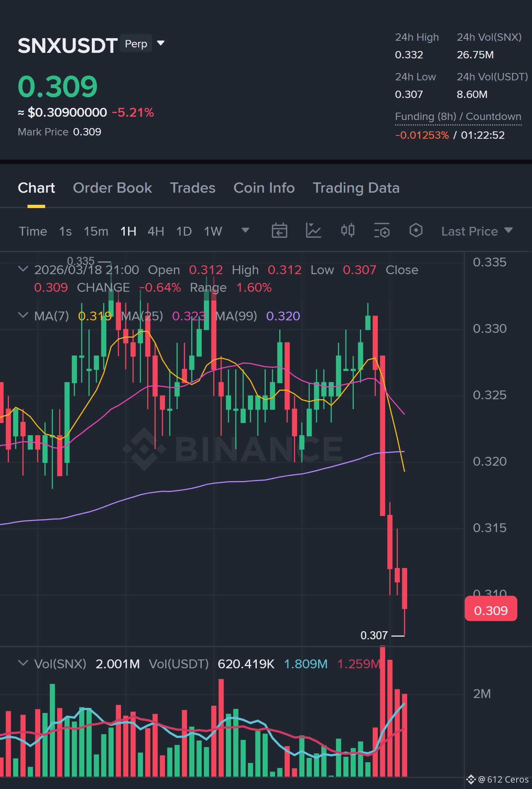The width and height of the screenshot is (532, 789).
Task: Tap the Perp contract type badge
Action: (x=136, y=43)
